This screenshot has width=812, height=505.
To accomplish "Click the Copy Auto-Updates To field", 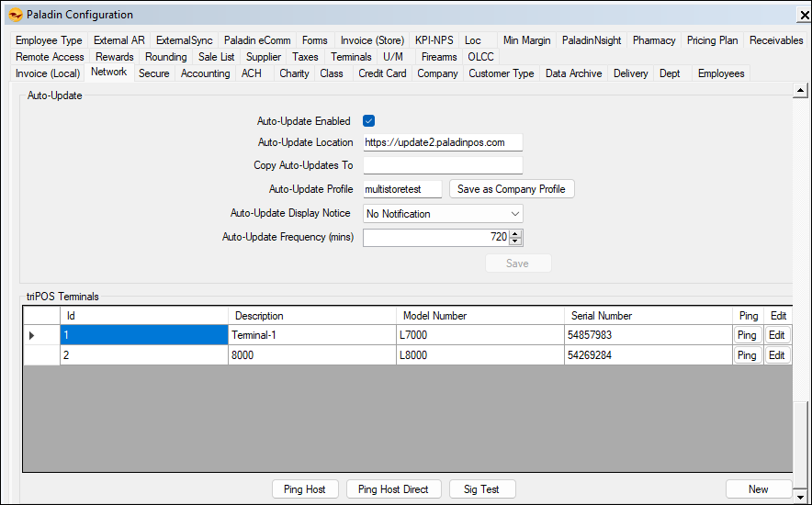I will click(442, 165).
